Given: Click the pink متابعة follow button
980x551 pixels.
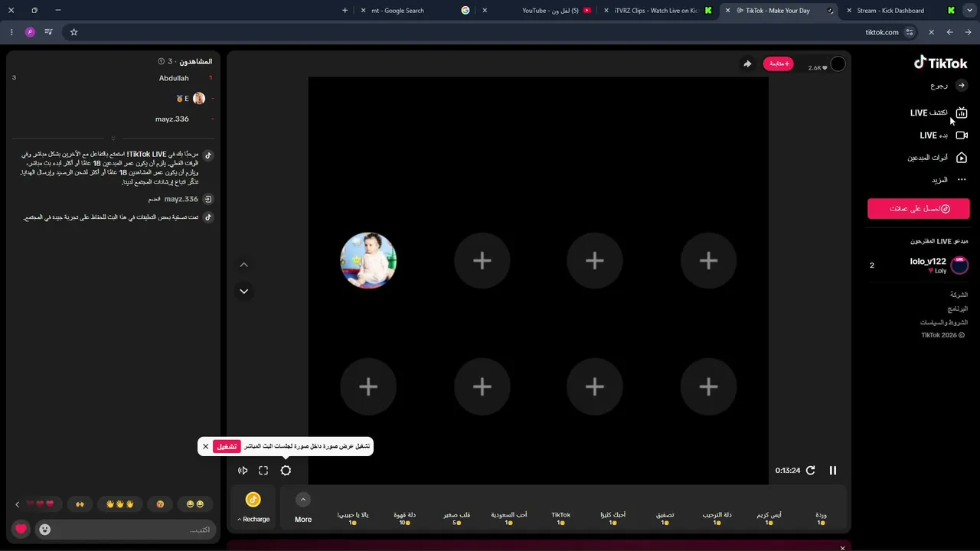Looking at the screenshot, I should tap(778, 64).
